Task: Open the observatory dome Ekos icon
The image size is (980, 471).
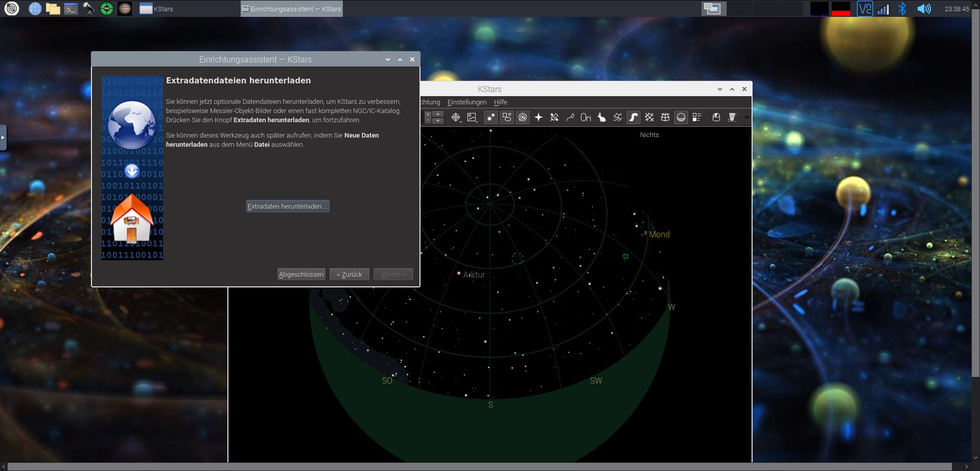Action: click(716, 117)
